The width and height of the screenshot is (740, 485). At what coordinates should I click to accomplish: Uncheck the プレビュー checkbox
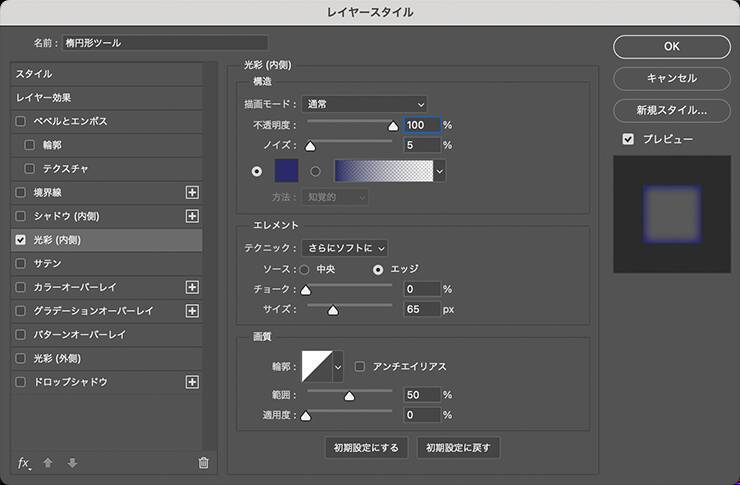(628, 139)
